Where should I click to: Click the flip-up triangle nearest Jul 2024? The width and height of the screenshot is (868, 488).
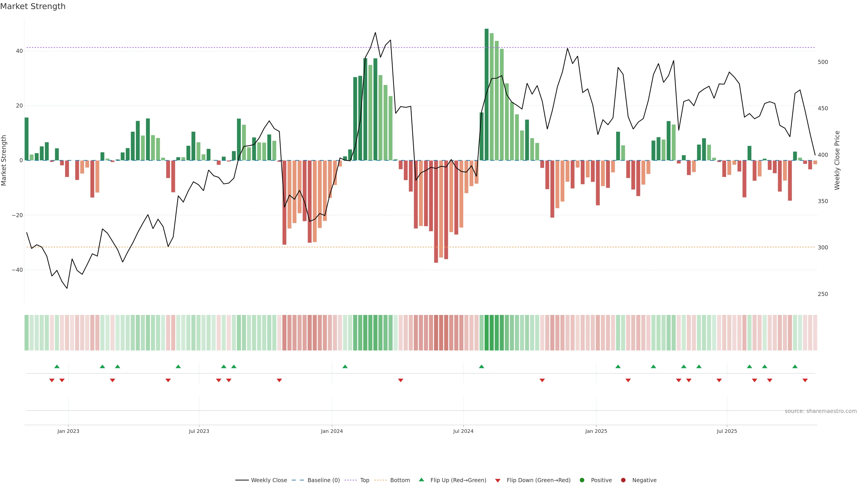pos(481,366)
